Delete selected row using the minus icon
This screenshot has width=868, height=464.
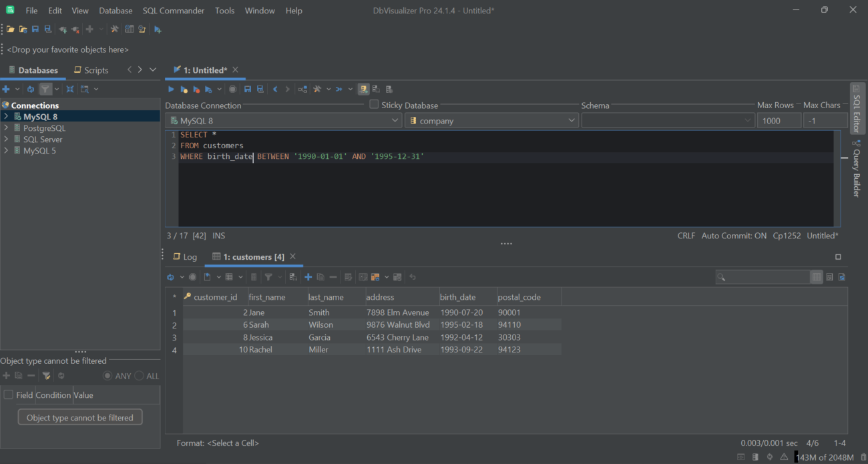pos(333,276)
